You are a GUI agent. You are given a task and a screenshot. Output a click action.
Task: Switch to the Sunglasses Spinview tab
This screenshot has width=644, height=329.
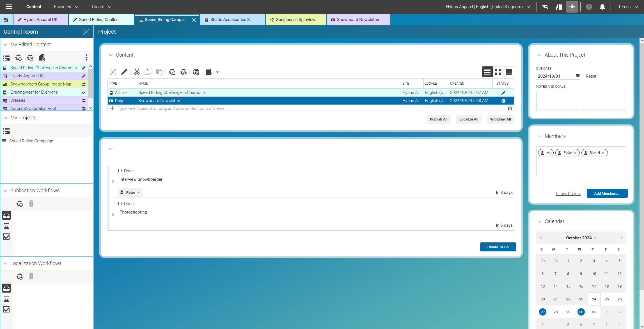tap(295, 20)
